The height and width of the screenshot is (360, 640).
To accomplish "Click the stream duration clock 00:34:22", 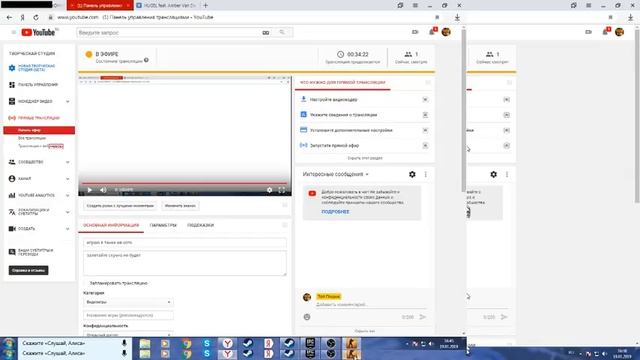I will (353, 54).
